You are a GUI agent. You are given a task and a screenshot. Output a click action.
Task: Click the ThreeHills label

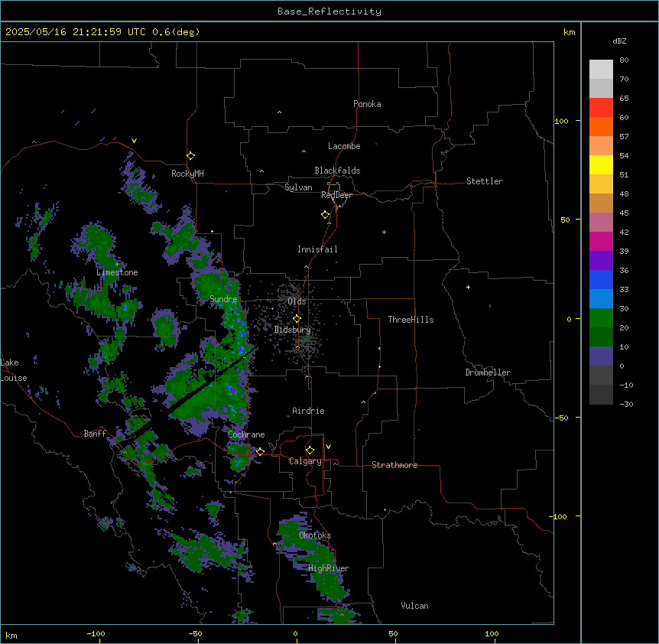pyautogui.click(x=411, y=320)
